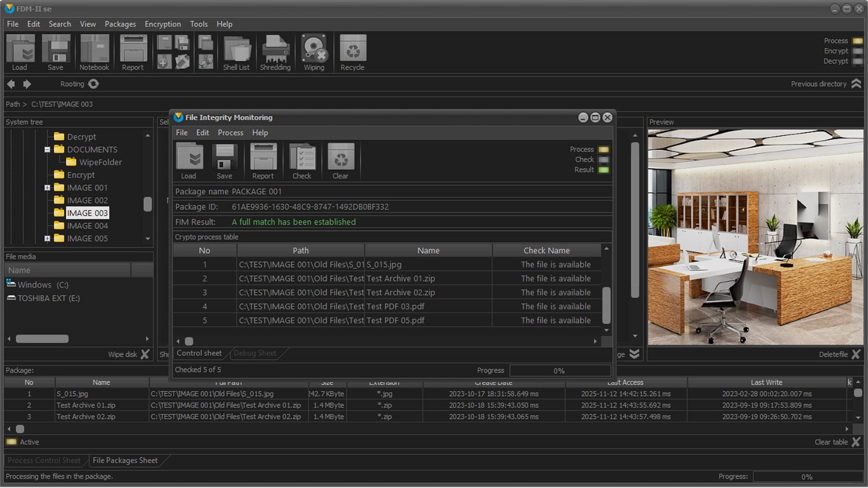Collapse the DOCUMENTS folder tree node
The height and width of the screenshot is (488, 868).
click(x=47, y=149)
